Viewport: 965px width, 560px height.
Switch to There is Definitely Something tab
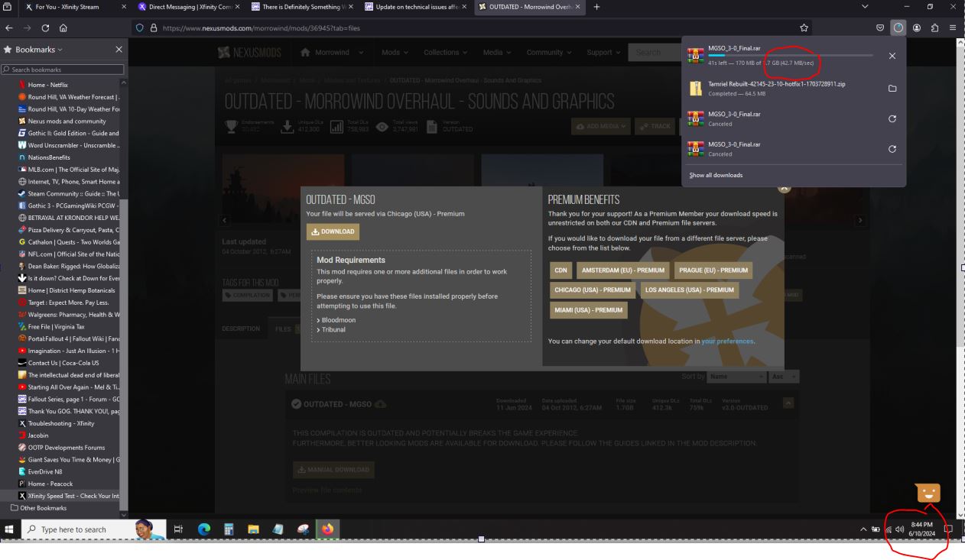tap(302, 8)
